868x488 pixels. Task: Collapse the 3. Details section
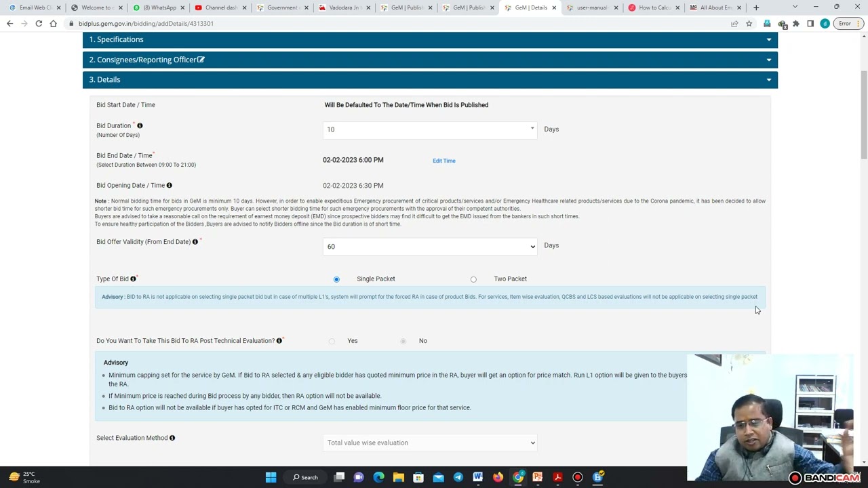[x=430, y=79]
